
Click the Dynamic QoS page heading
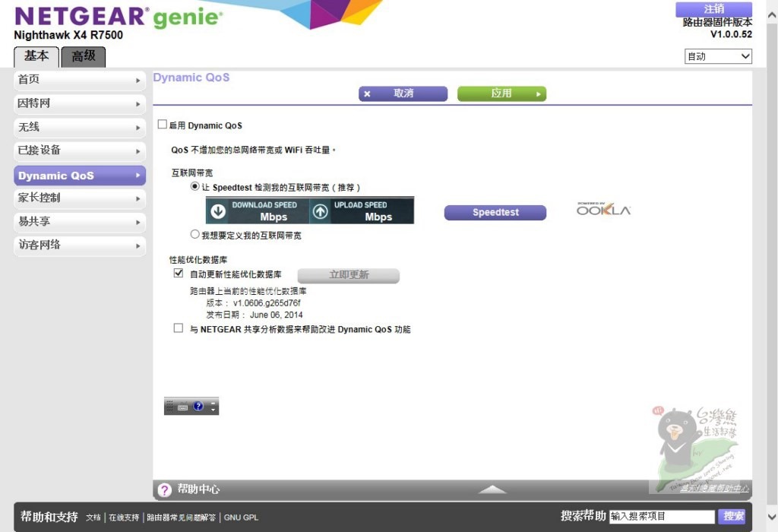pos(191,78)
